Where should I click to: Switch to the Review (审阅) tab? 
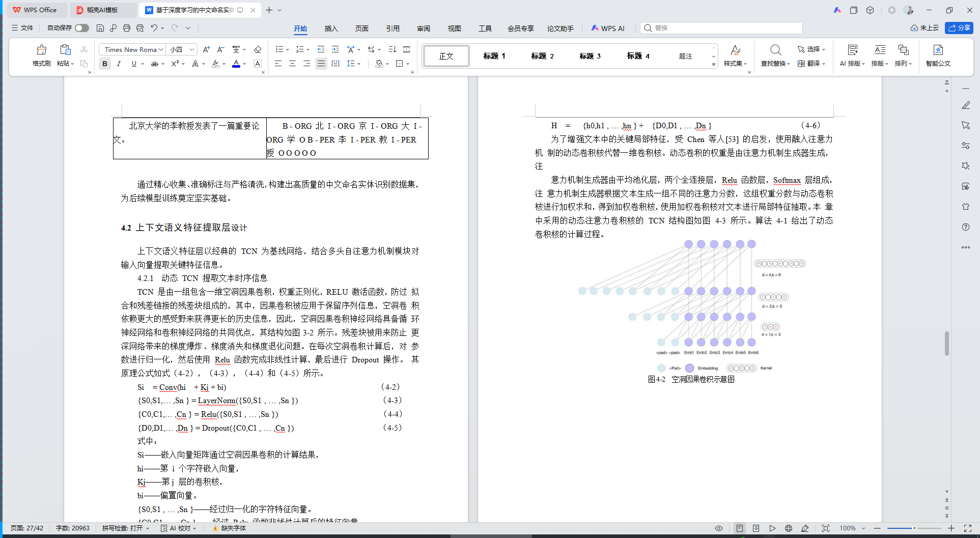(x=424, y=29)
